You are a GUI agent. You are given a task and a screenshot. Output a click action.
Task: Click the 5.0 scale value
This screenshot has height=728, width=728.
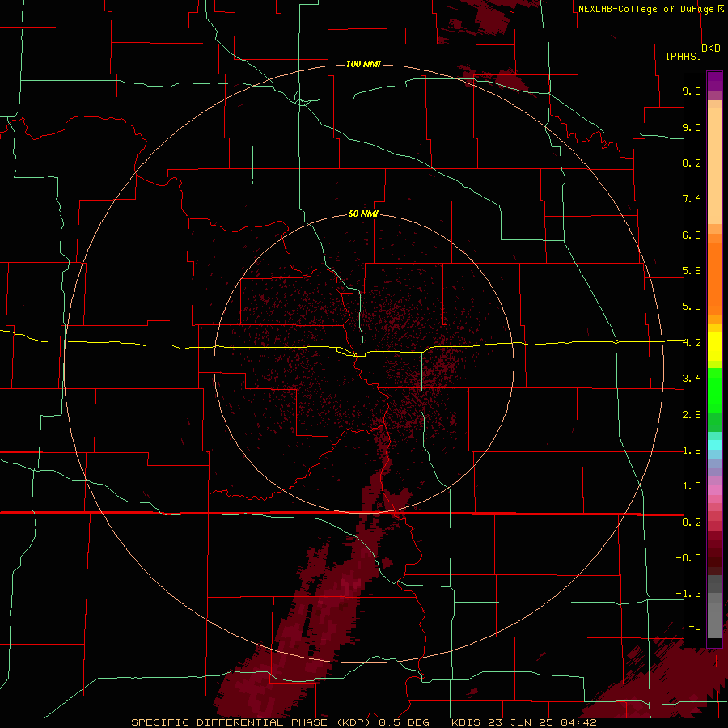pos(692,307)
